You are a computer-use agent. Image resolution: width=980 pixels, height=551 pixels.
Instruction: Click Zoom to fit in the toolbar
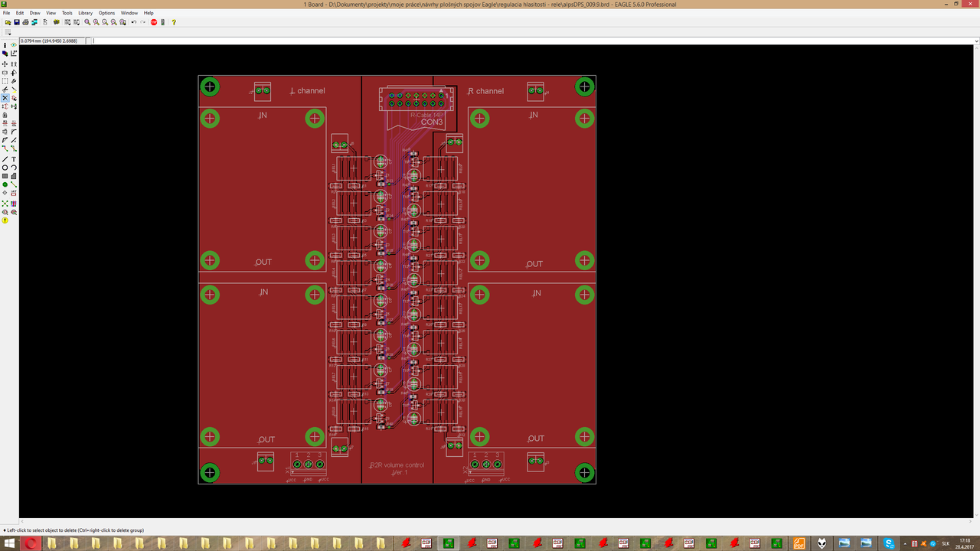click(x=87, y=22)
